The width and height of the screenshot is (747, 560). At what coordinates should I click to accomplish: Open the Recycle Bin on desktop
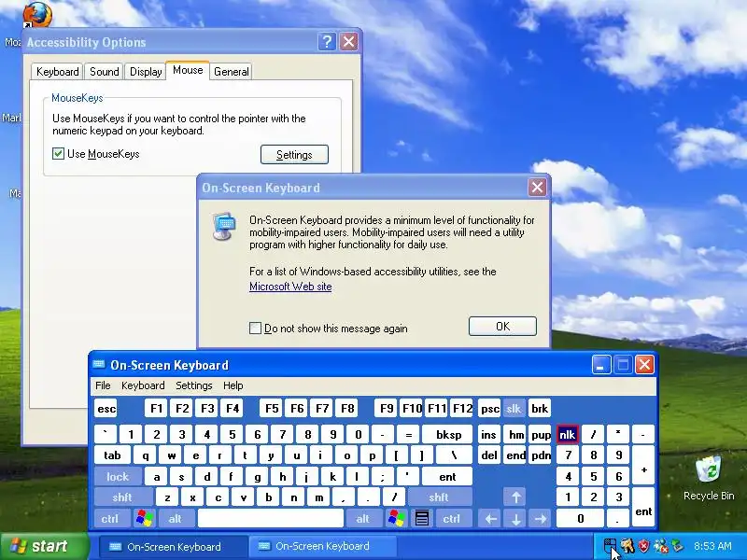[x=709, y=478]
